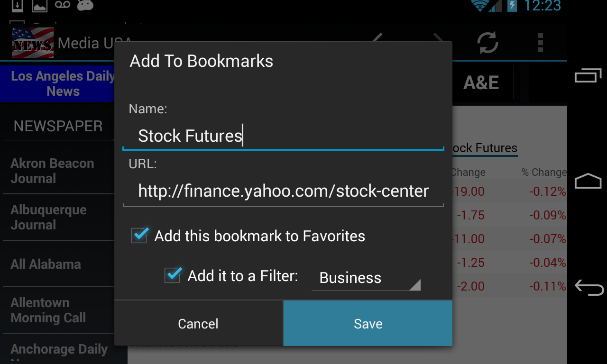Select All Alabama newspaper entry
This screenshot has width=607, height=364.
[x=46, y=264]
